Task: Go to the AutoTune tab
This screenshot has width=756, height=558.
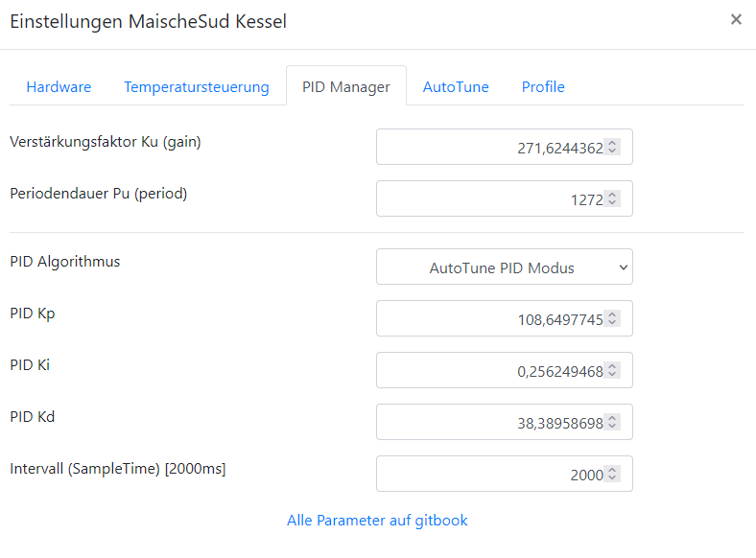Action: pos(456,86)
